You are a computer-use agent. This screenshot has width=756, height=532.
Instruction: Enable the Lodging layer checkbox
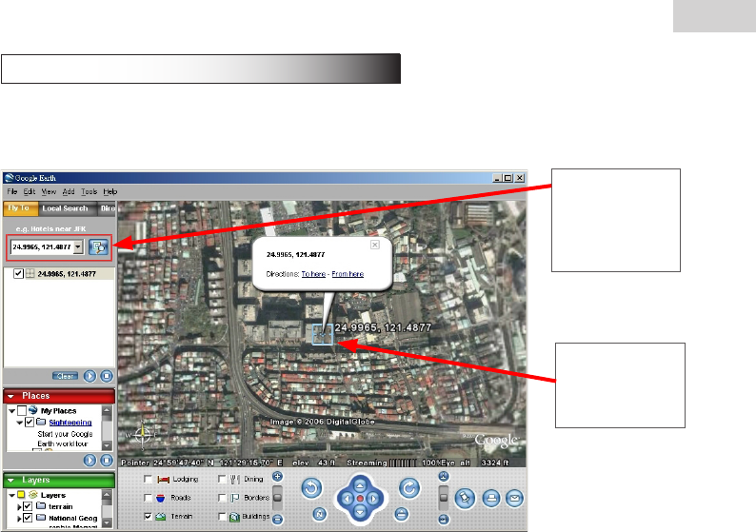pyautogui.click(x=148, y=479)
